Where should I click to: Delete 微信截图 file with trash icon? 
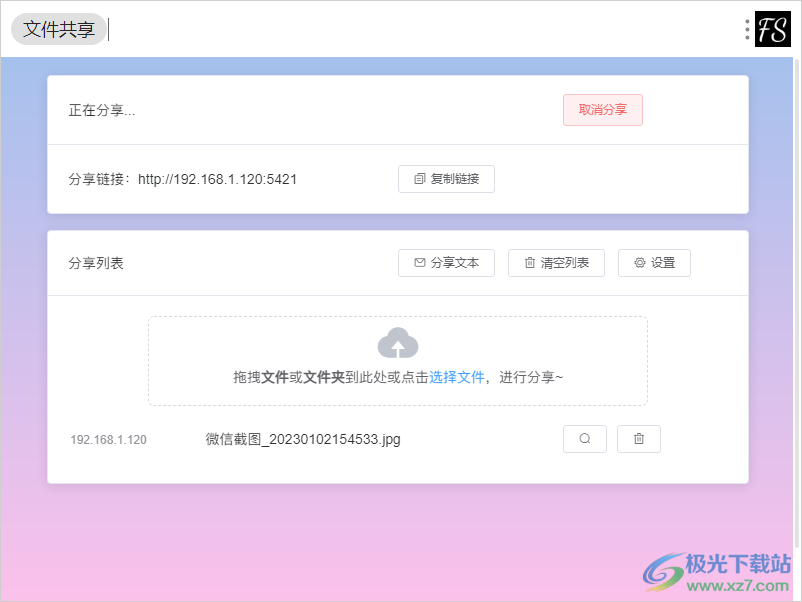point(639,439)
